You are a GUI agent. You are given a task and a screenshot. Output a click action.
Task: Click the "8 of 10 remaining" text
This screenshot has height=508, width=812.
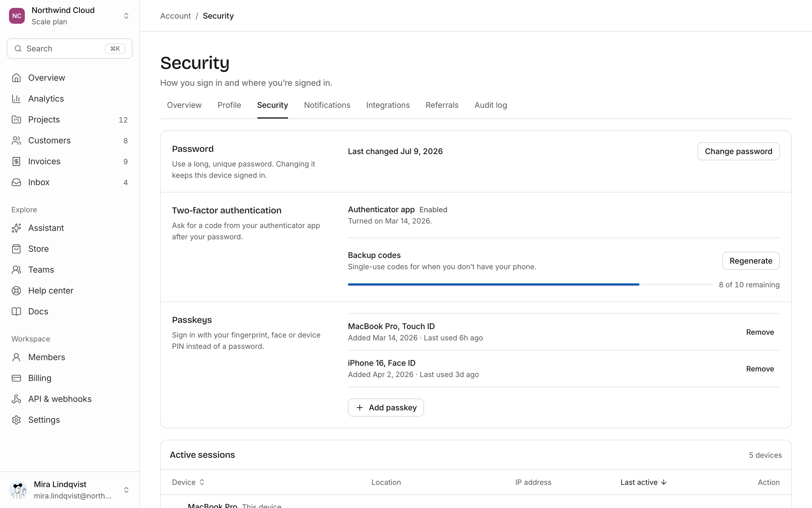pos(749,284)
